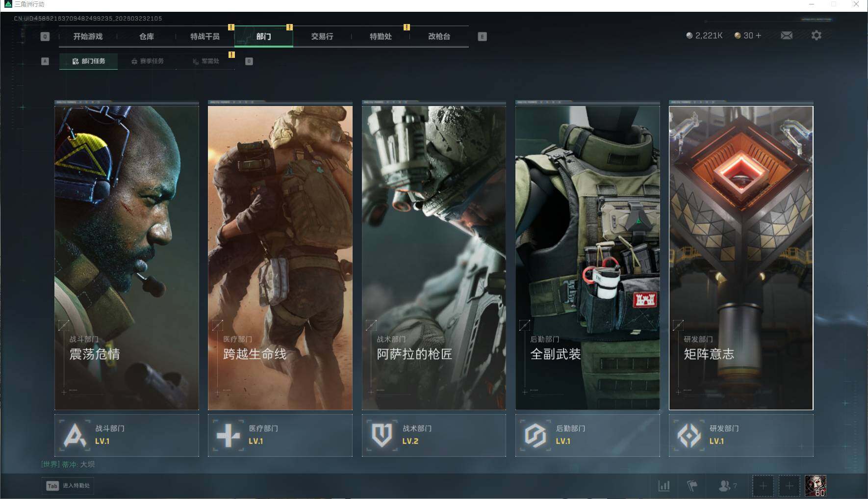Click the CN UID text at top left

click(88, 19)
